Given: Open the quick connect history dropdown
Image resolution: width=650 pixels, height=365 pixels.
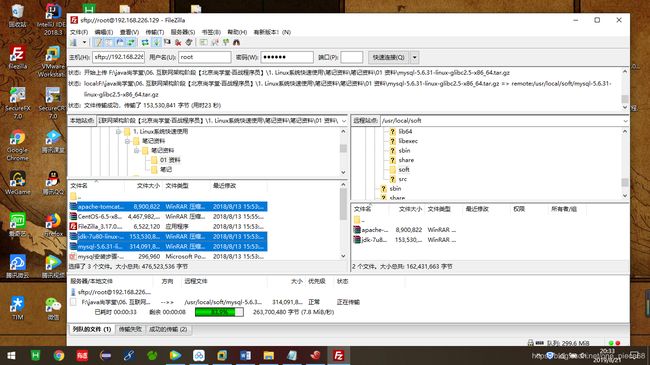Looking at the screenshot, I should (414, 57).
